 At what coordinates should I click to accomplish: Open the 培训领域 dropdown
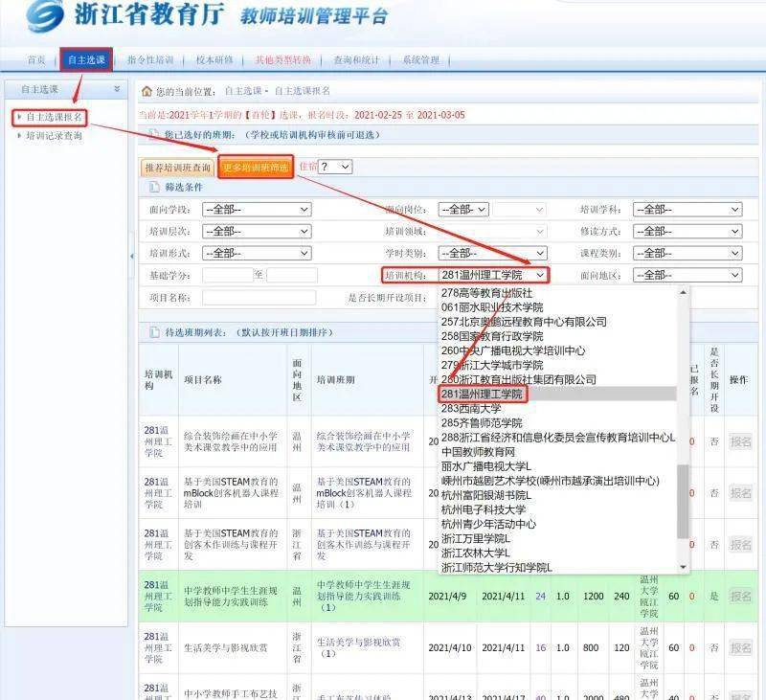pyautogui.click(x=492, y=231)
